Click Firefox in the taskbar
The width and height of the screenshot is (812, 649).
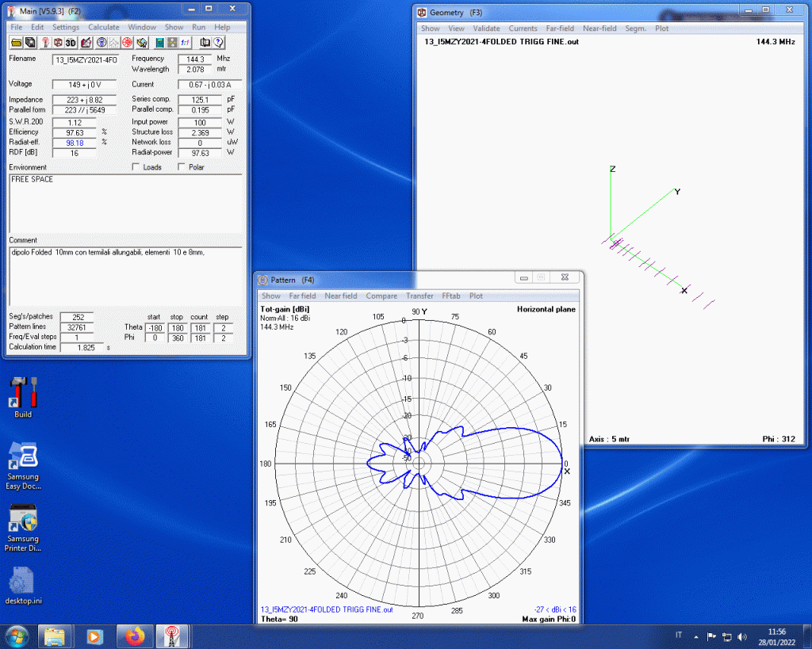coord(134,636)
